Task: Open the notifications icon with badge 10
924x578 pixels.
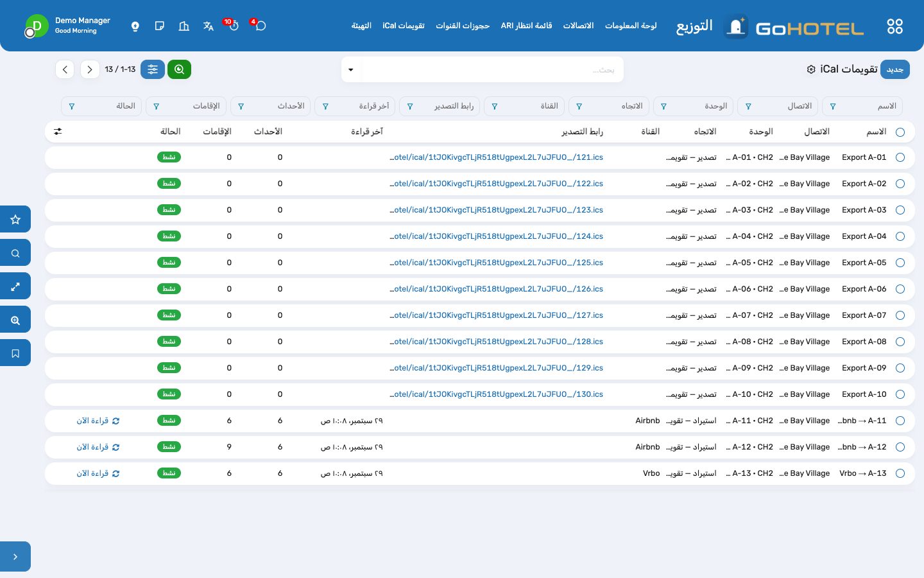Action: [x=234, y=26]
